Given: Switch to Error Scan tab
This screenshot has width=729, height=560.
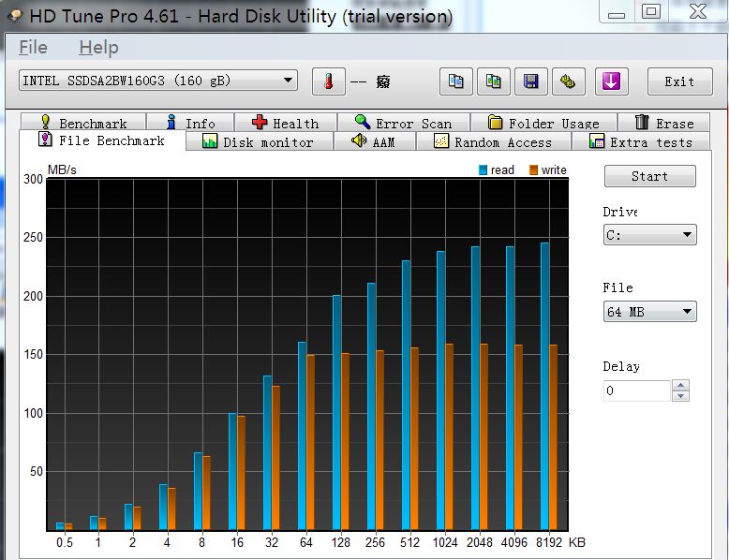Looking at the screenshot, I should (x=404, y=123).
